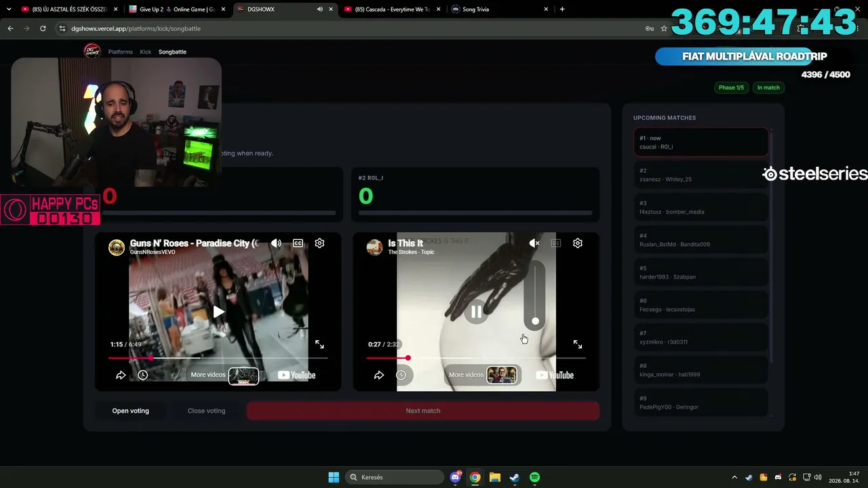868x488 pixels.
Task: Show more videos on Paradise City player
Action: coord(224,375)
